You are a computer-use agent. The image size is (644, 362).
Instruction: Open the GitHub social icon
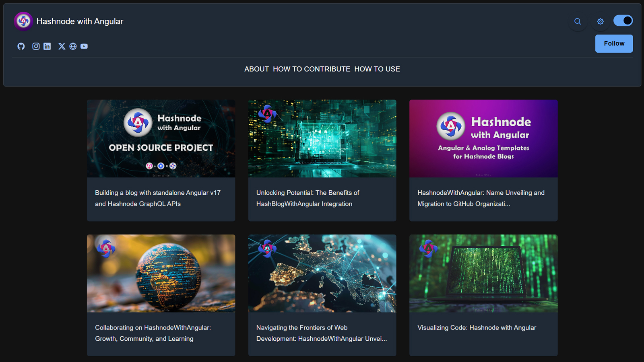[x=21, y=46]
